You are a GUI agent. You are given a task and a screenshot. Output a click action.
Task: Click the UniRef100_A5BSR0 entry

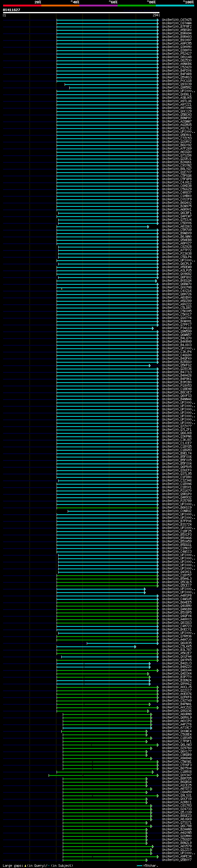click(177, 30)
